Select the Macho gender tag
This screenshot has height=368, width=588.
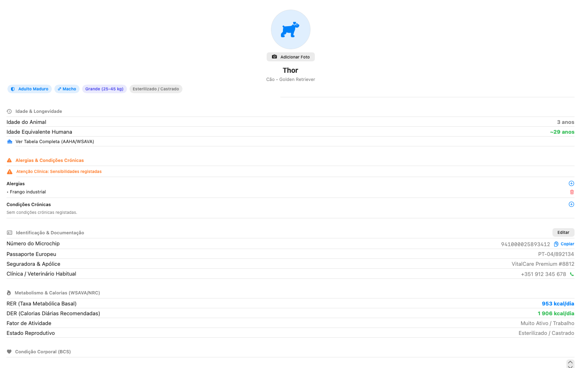pyautogui.click(x=67, y=89)
